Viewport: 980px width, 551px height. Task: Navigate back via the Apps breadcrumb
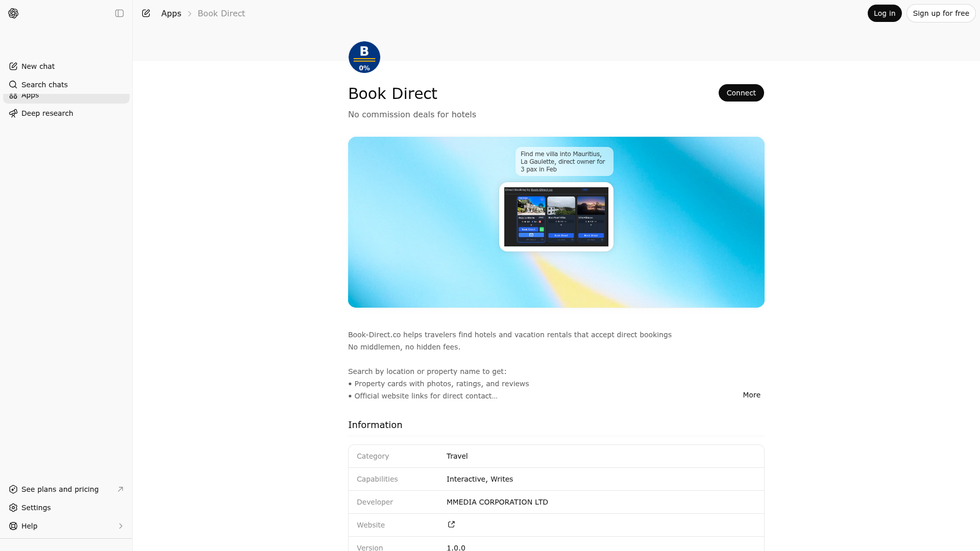(x=171, y=13)
